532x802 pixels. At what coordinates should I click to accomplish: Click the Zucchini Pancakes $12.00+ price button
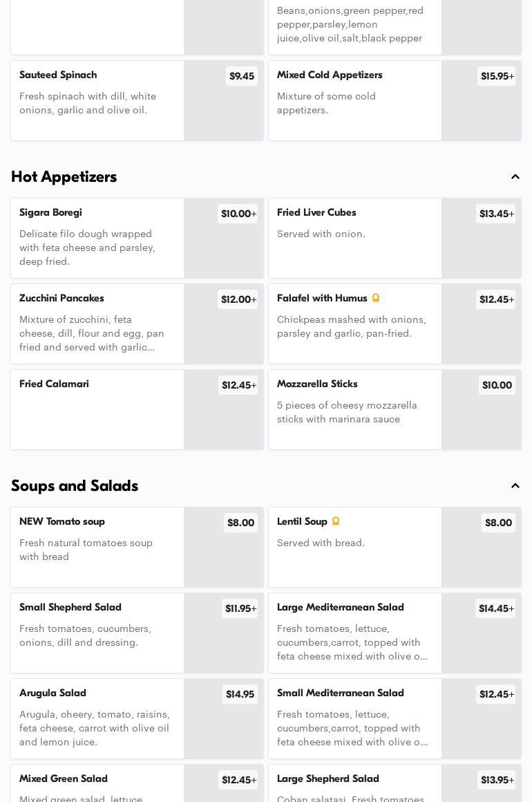pyautogui.click(x=238, y=299)
